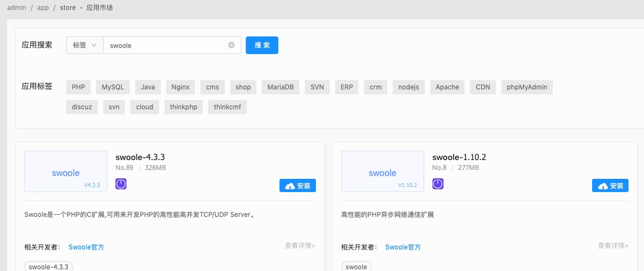Select the phpMyAdmin application tag
The width and height of the screenshot is (644, 271).
point(527,87)
